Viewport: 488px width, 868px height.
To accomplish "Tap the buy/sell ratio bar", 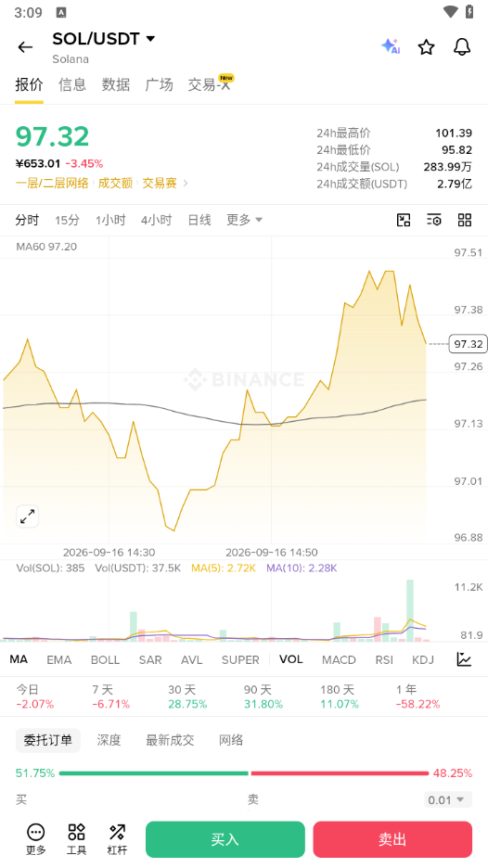I will 244,772.
